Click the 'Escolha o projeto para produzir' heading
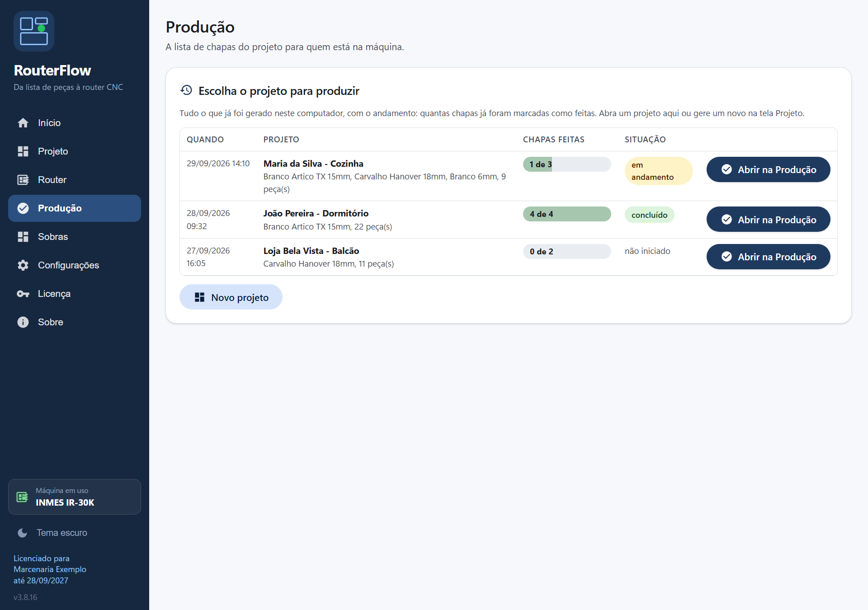The width and height of the screenshot is (868, 610). 279,91
